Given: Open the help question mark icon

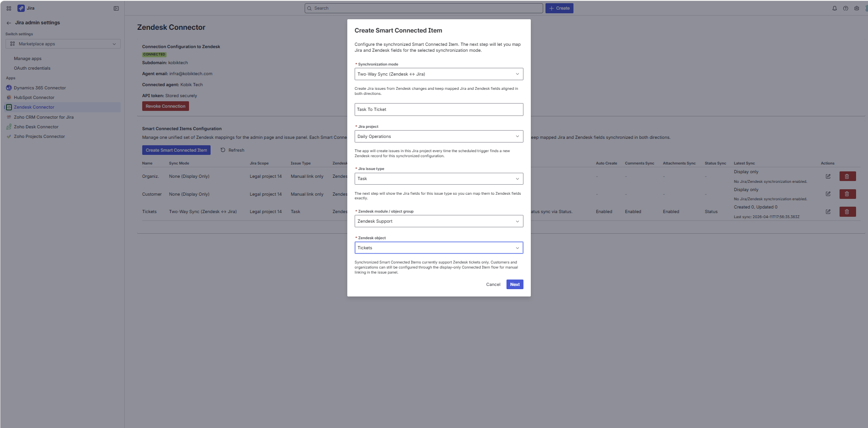Looking at the screenshot, I should 846,8.
